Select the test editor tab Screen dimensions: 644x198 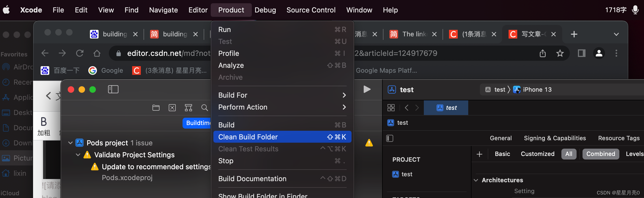[446, 108]
